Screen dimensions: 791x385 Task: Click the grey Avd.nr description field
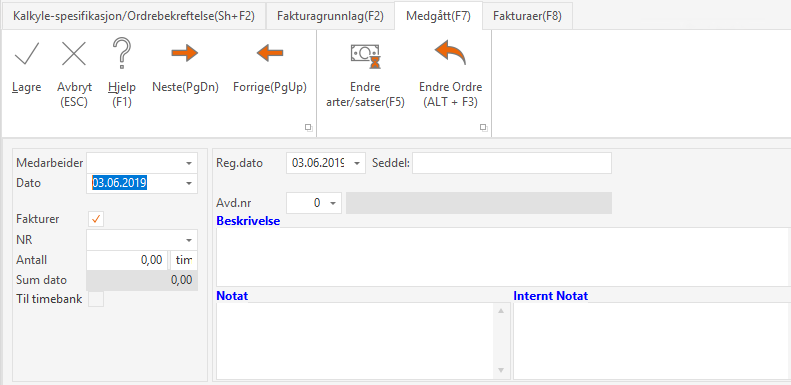coord(479,203)
